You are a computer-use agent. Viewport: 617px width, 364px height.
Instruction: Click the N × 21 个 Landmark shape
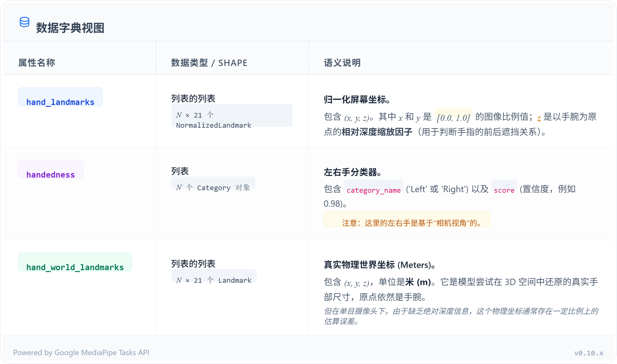214,276
